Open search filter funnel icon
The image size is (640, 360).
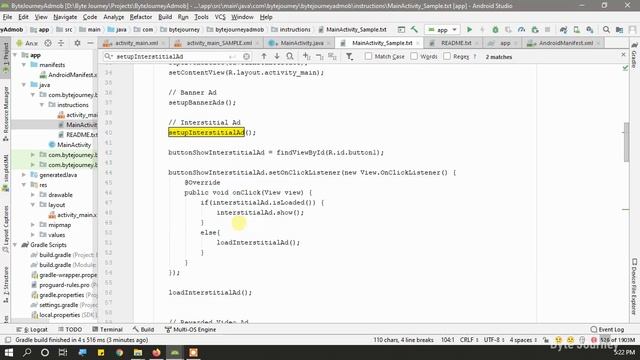click(349, 56)
